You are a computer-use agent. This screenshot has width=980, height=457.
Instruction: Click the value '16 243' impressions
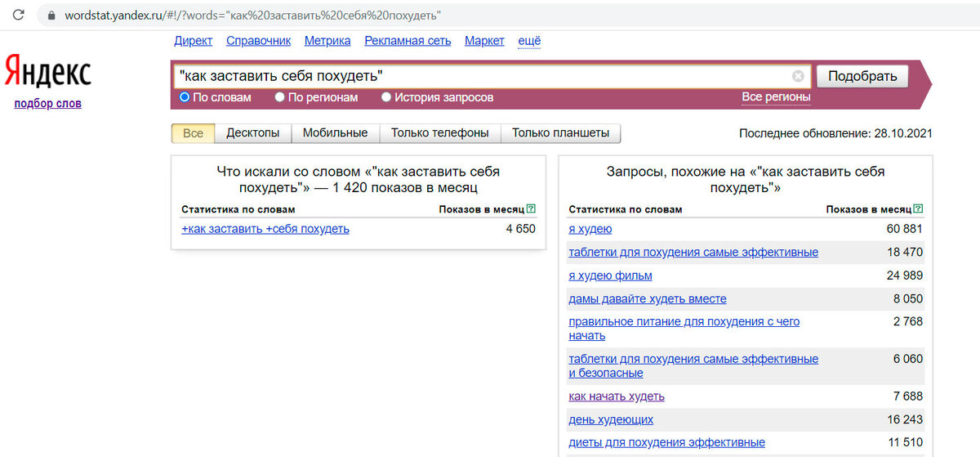[905, 419]
